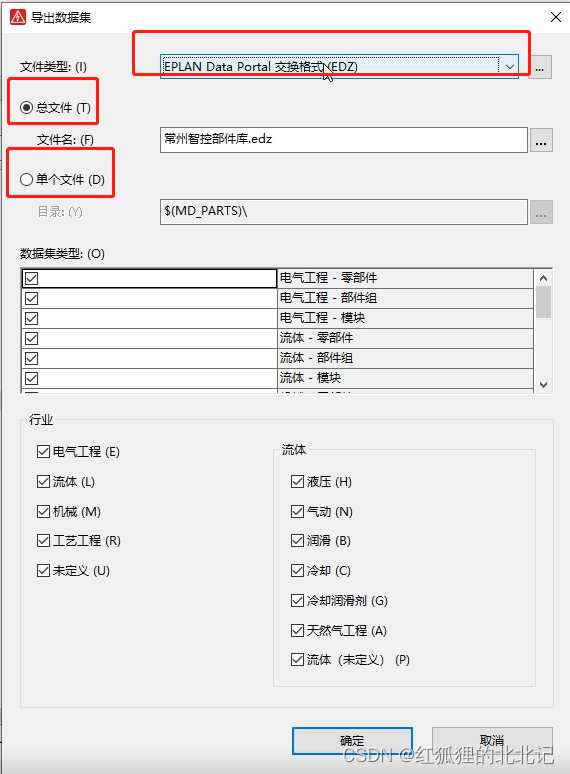The width and height of the screenshot is (570, 774).
Task: Toggle the 流体（未定义）(P) checkbox
Action: [298, 659]
